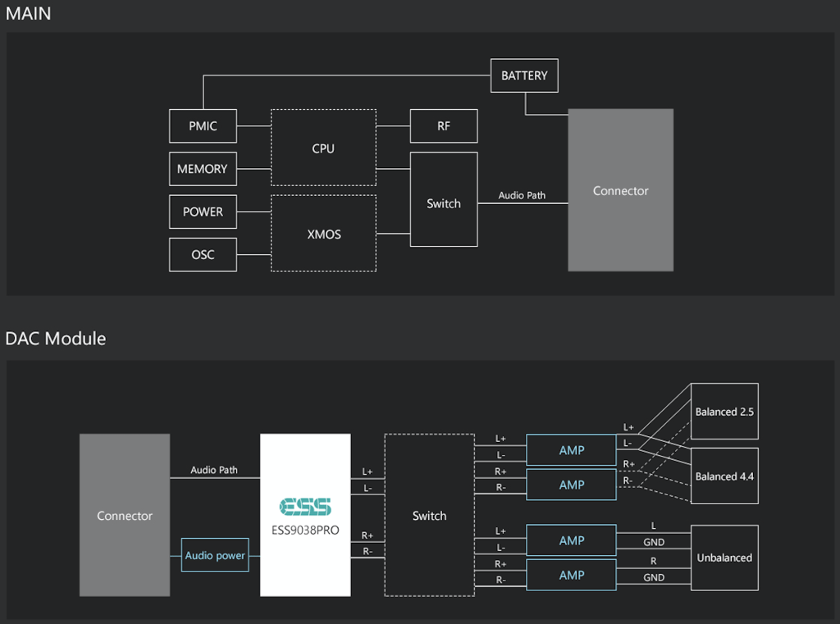The width and height of the screenshot is (840, 624).
Task: Click the gray Connector in MAIN diagram
Action: (x=620, y=190)
